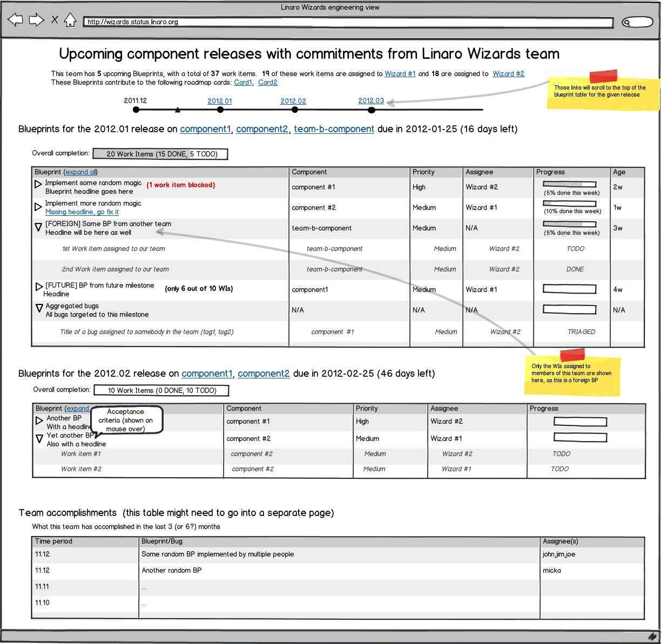The width and height of the screenshot is (661, 644).
Task: Collapse the [FOREIGN] blueprint row
Action: click(x=38, y=227)
